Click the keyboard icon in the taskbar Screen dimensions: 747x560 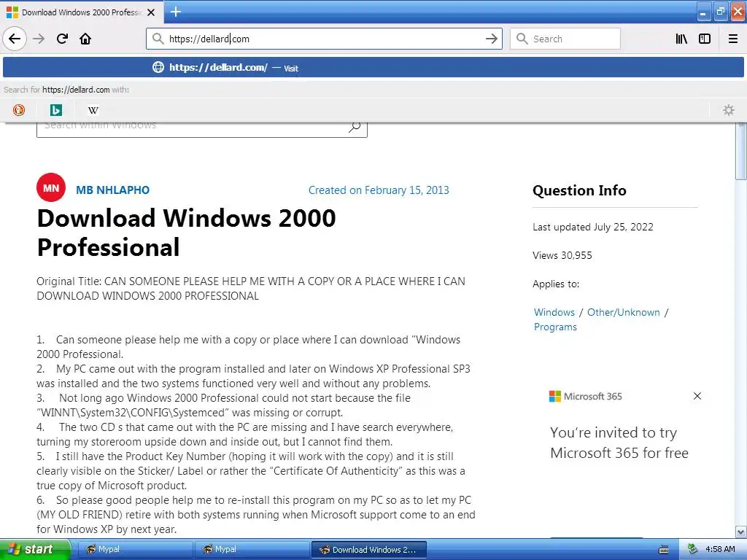[663, 550]
